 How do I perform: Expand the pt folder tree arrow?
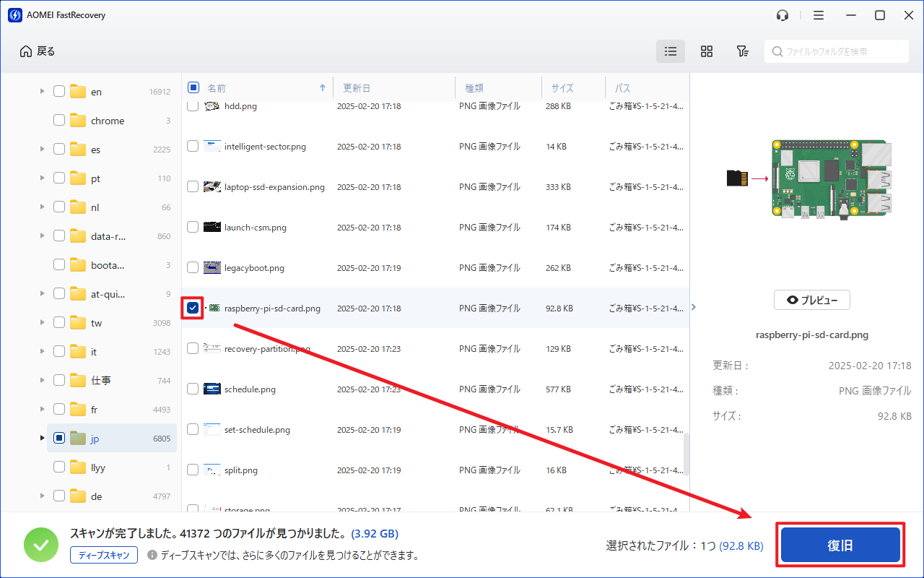click(x=43, y=178)
